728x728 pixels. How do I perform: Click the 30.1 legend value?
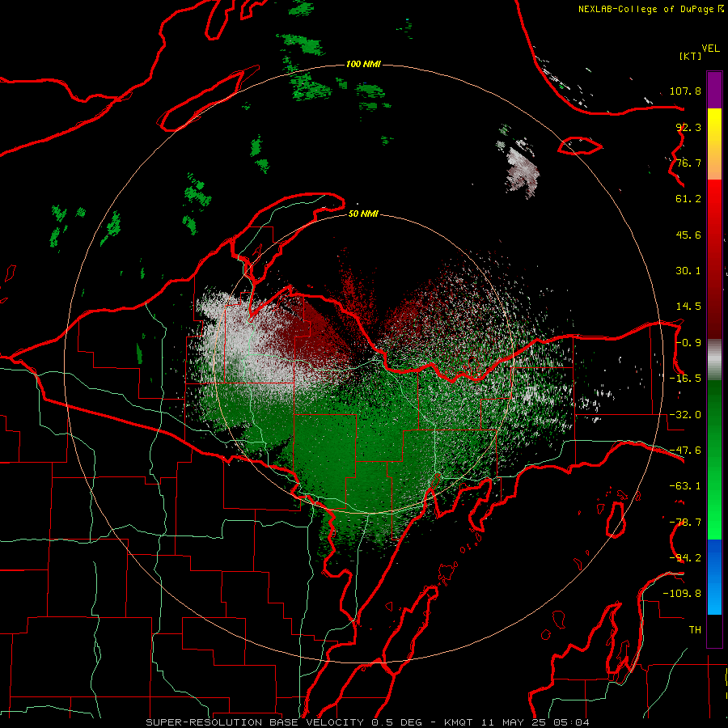(x=688, y=271)
